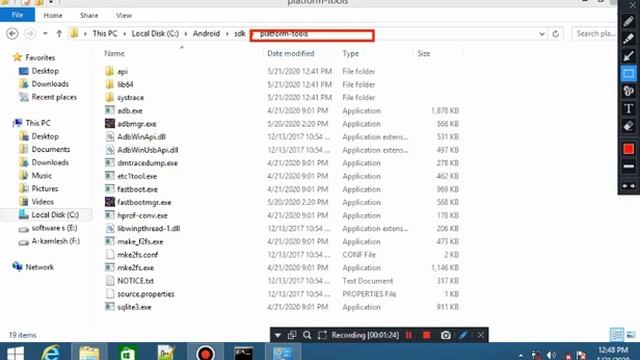Sort by Date modified column

(x=291, y=53)
